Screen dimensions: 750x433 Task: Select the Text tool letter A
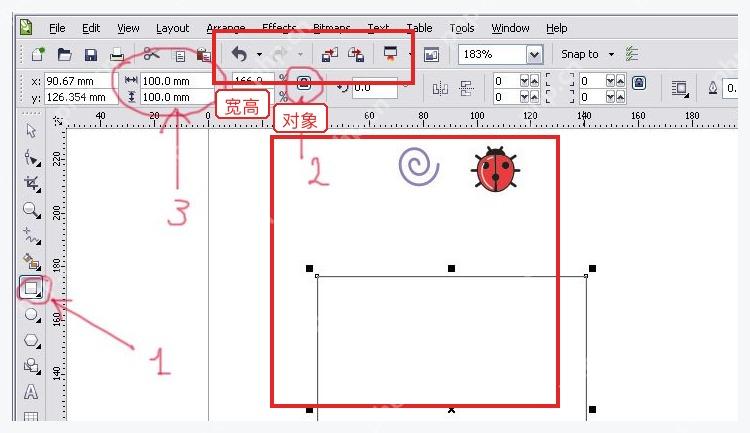31,392
